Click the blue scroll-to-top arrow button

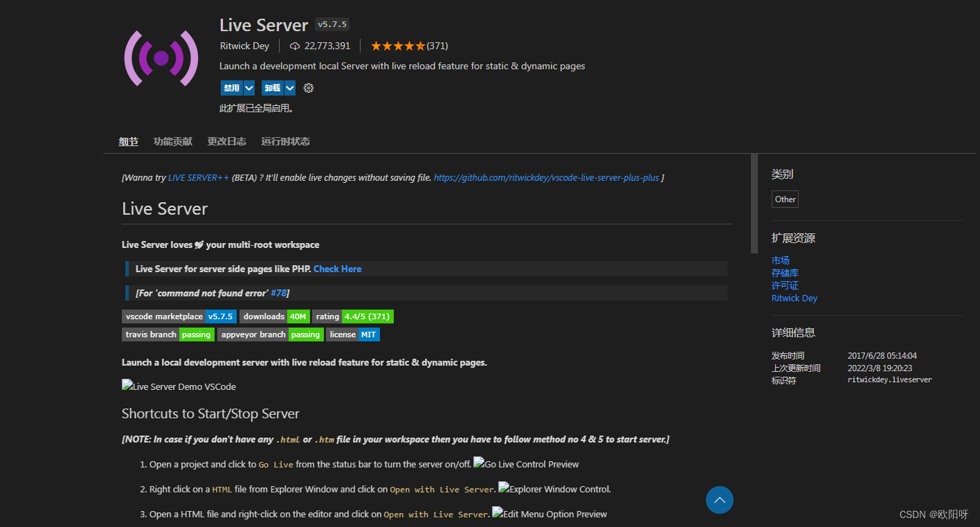(720, 500)
